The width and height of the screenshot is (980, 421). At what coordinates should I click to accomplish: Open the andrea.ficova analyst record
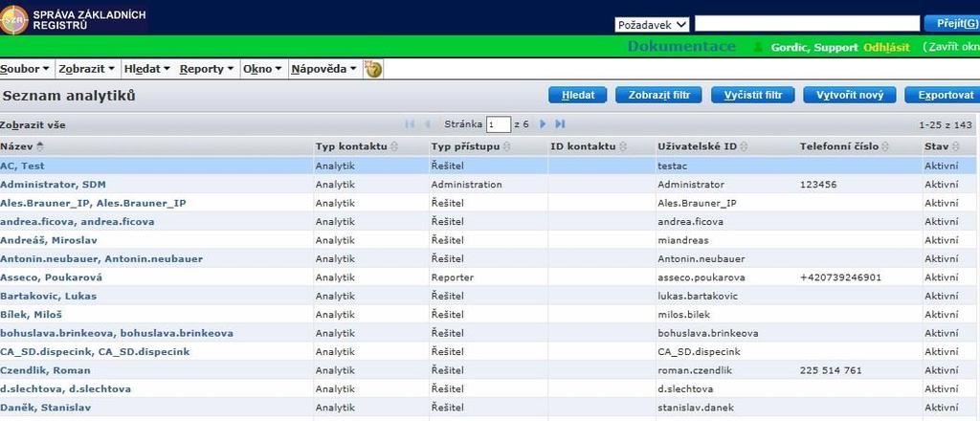click(77, 222)
